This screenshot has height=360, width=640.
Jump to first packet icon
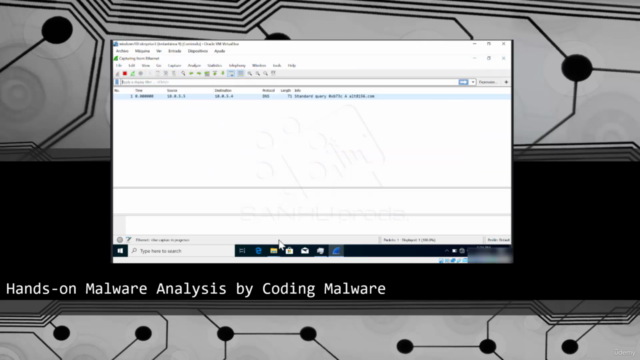[215, 73]
